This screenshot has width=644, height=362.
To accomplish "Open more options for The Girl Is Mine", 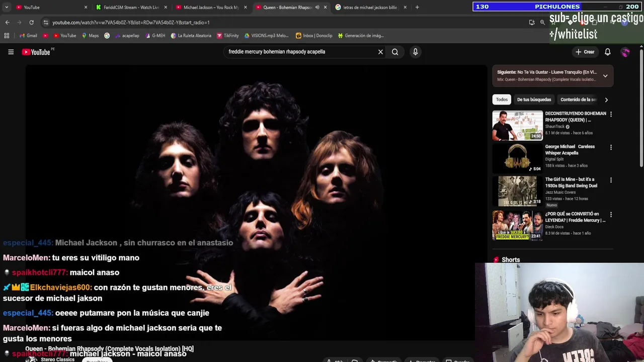I will (611, 180).
